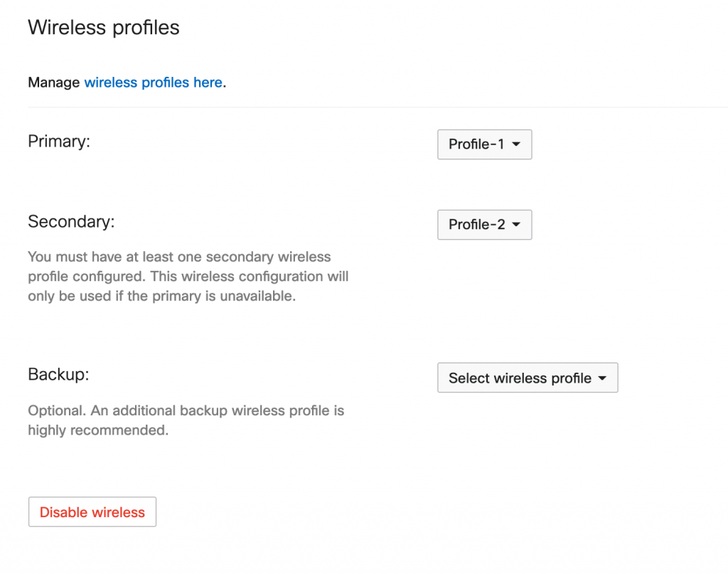
Task: Click the 'Backup:' field label
Action: pyautogui.click(x=58, y=374)
